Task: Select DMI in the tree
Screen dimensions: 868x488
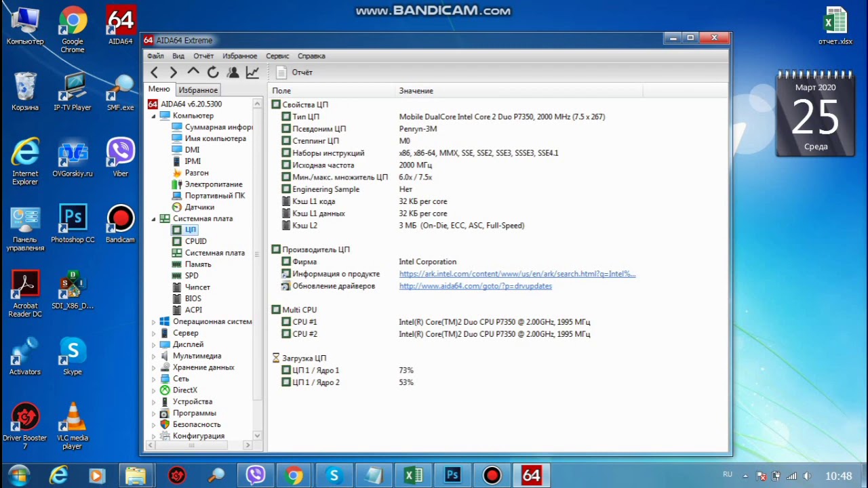Action: [186, 150]
